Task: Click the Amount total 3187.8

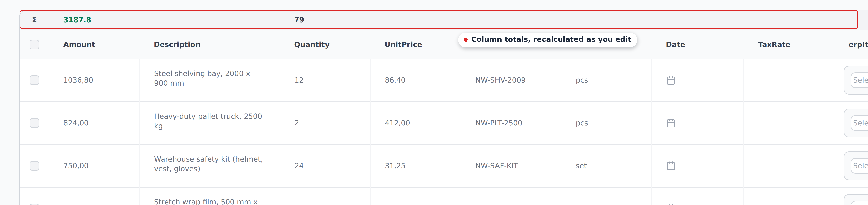Action: point(77,20)
